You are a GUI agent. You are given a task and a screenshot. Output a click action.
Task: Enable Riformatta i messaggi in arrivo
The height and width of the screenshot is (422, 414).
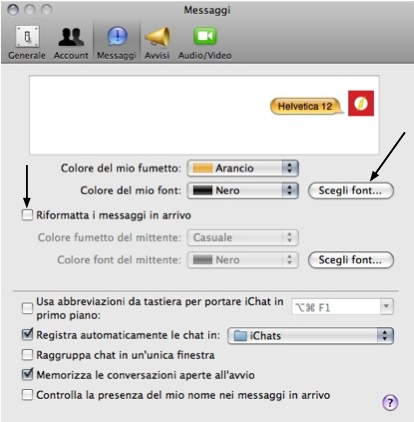[x=27, y=215]
